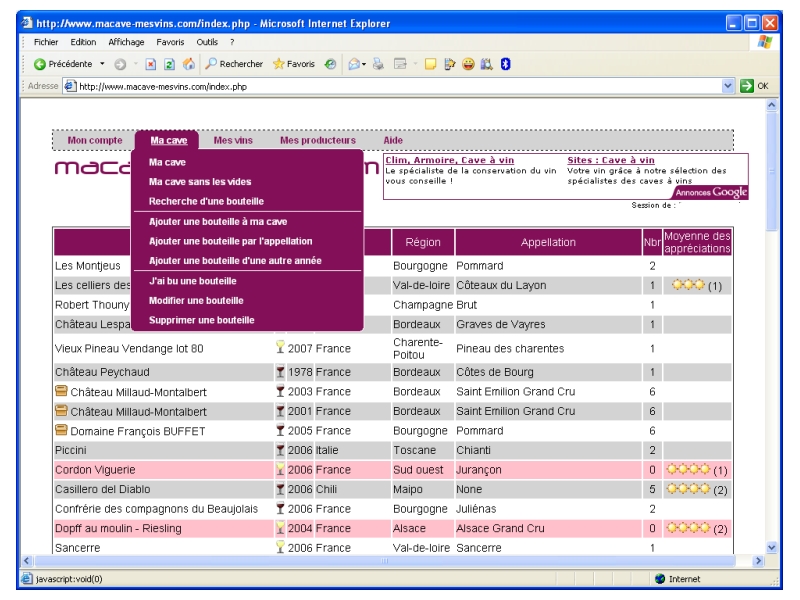Open the Aide tab

[393, 140]
